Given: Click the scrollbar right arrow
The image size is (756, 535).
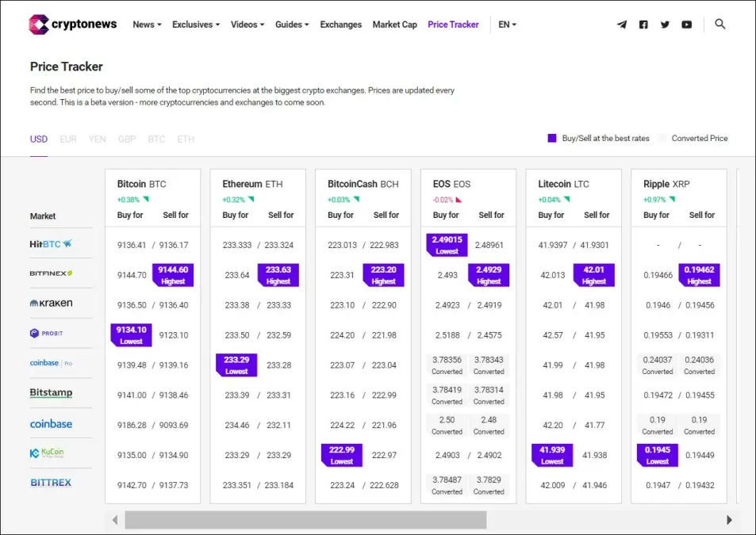Looking at the screenshot, I should (x=729, y=520).
